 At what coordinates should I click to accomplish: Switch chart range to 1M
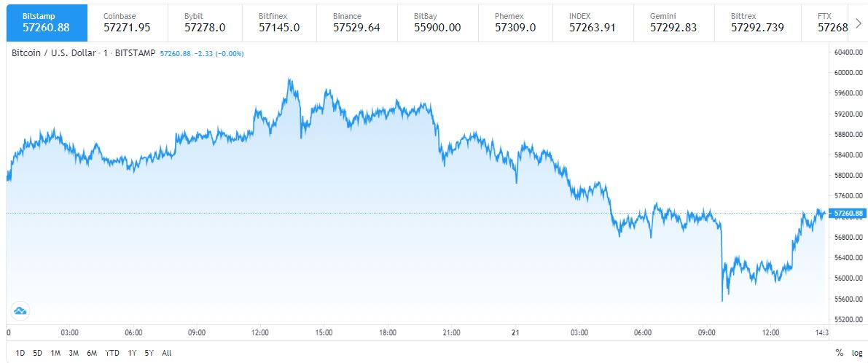(x=55, y=353)
